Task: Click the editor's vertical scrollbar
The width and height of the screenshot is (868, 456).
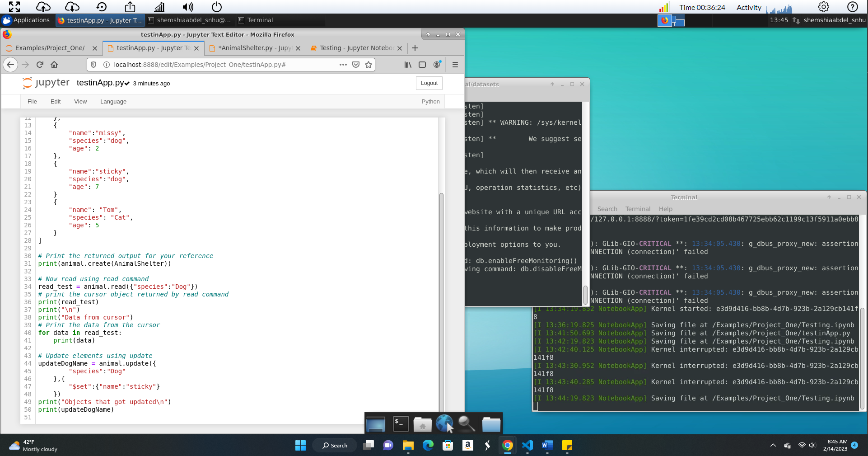Action: [441, 303]
